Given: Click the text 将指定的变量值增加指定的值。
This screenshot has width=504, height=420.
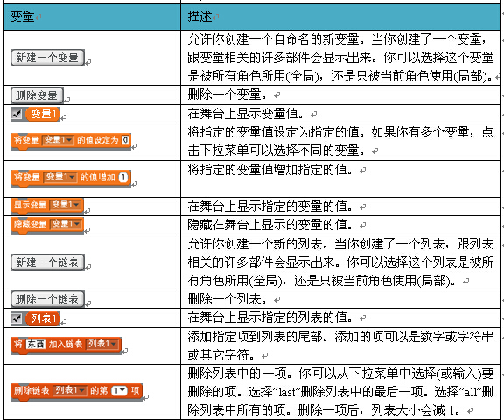Looking at the screenshot, I should coord(270,170).
